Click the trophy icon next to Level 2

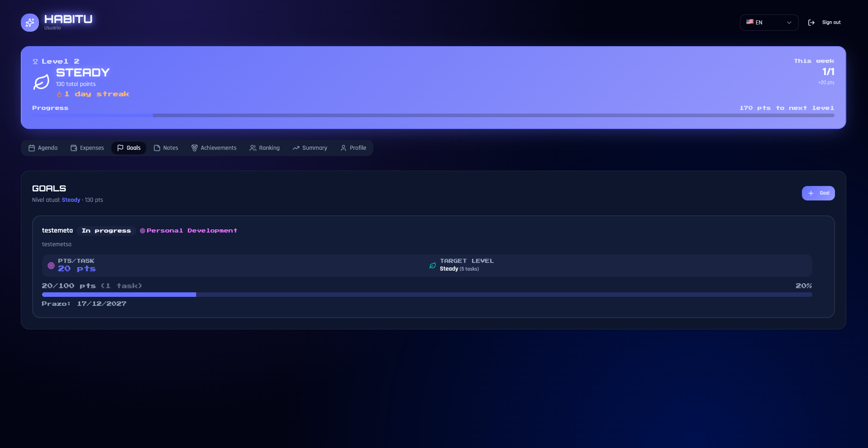click(x=35, y=62)
